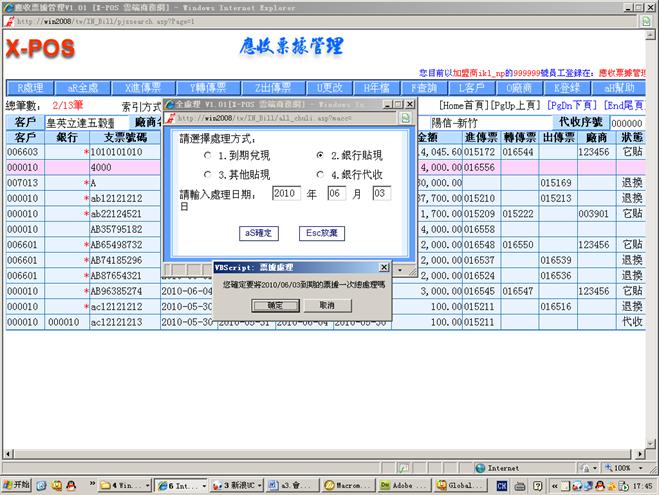This screenshot has width=659, height=495.
Task: Open the zoom level 100% dropdown
Action: click(627, 467)
